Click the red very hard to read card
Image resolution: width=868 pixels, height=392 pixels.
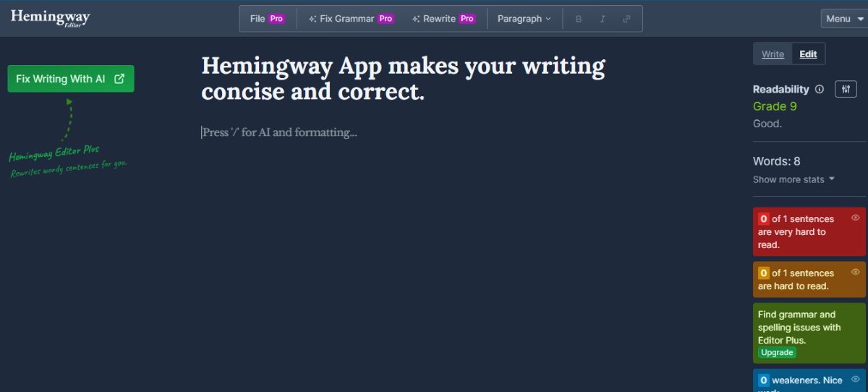point(809,231)
